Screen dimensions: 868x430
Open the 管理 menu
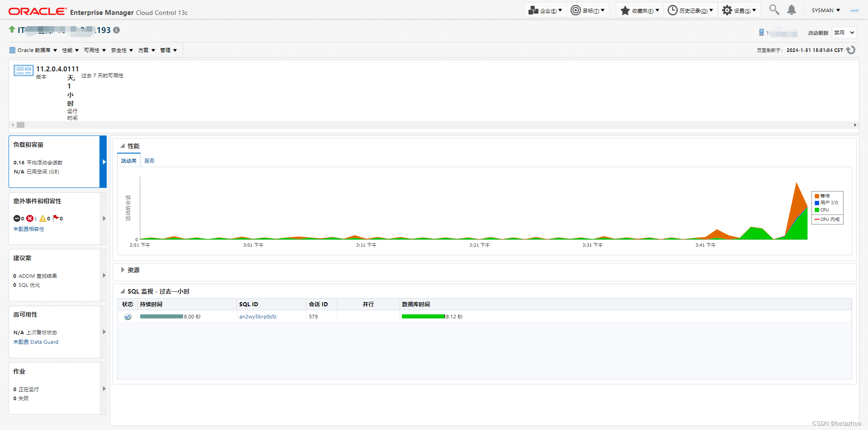[x=169, y=50]
